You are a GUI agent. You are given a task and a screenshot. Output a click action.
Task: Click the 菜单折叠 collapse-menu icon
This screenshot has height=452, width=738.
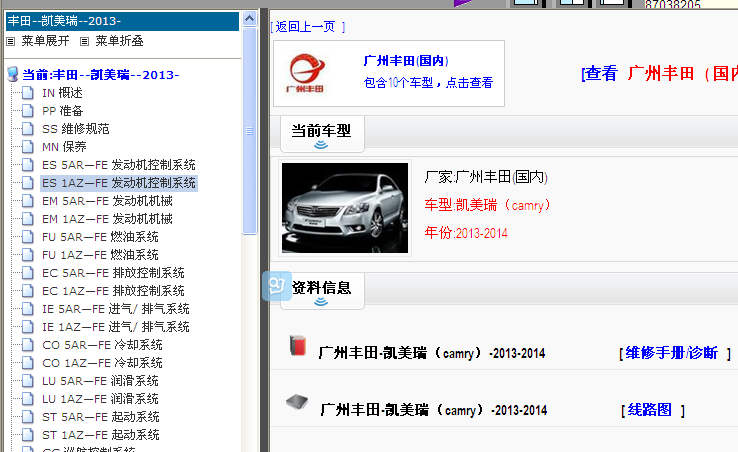84,41
